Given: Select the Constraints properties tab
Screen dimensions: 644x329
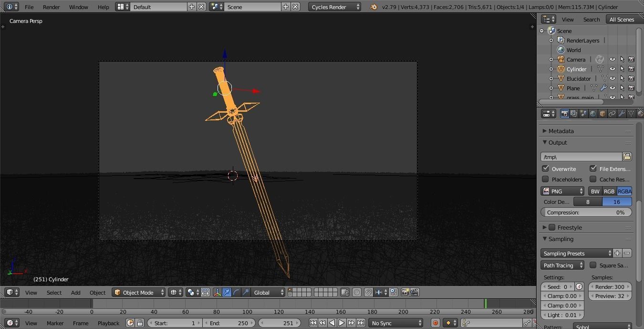Looking at the screenshot, I should click(612, 113).
